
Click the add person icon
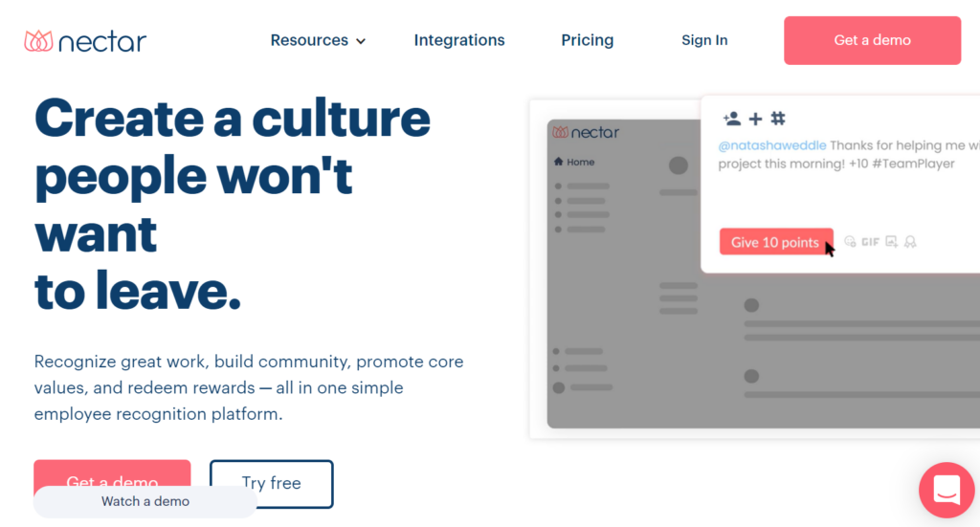coord(732,119)
